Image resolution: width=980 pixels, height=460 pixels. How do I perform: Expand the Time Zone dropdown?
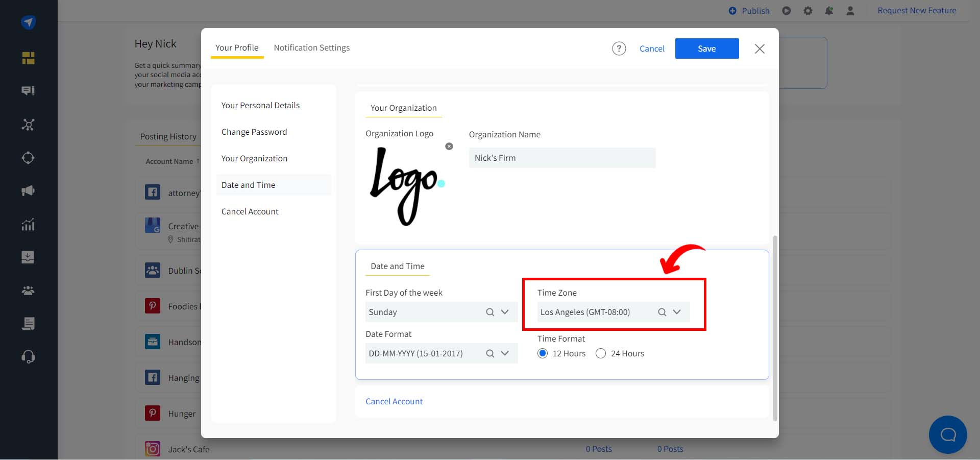tap(677, 312)
